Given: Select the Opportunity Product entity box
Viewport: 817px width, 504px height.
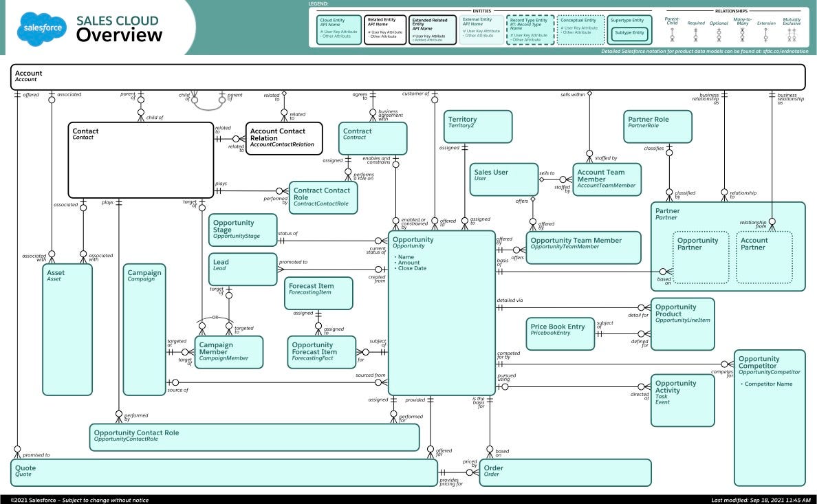Looking at the screenshot, I should (683, 324).
